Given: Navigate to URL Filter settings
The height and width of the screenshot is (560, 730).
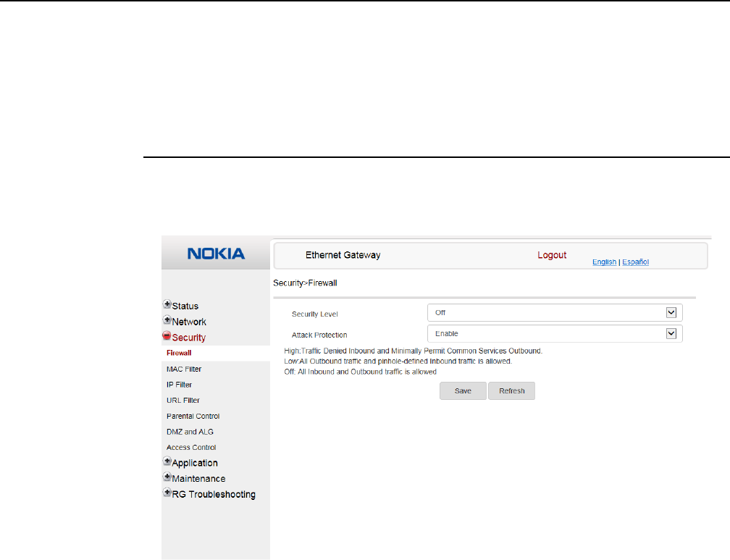Looking at the screenshot, I should pos(183,400).
